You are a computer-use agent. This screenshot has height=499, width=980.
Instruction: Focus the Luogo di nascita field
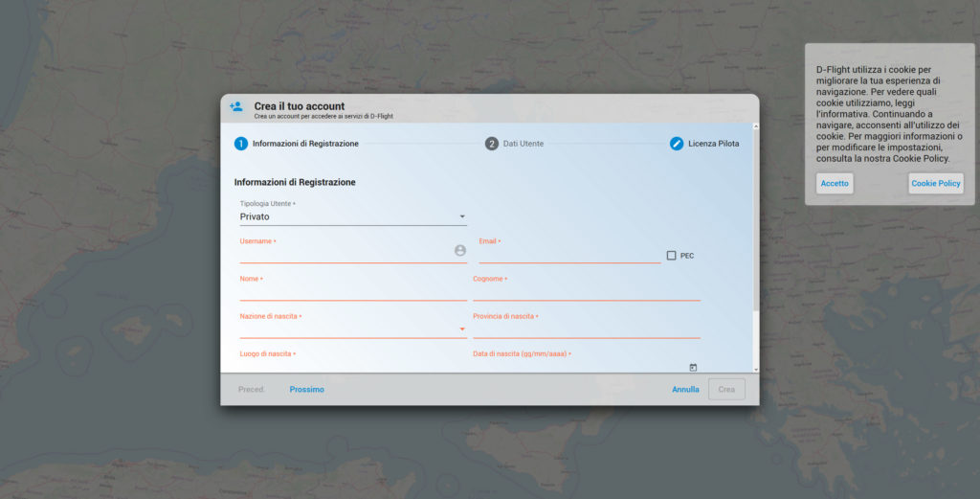pos(353,364)
